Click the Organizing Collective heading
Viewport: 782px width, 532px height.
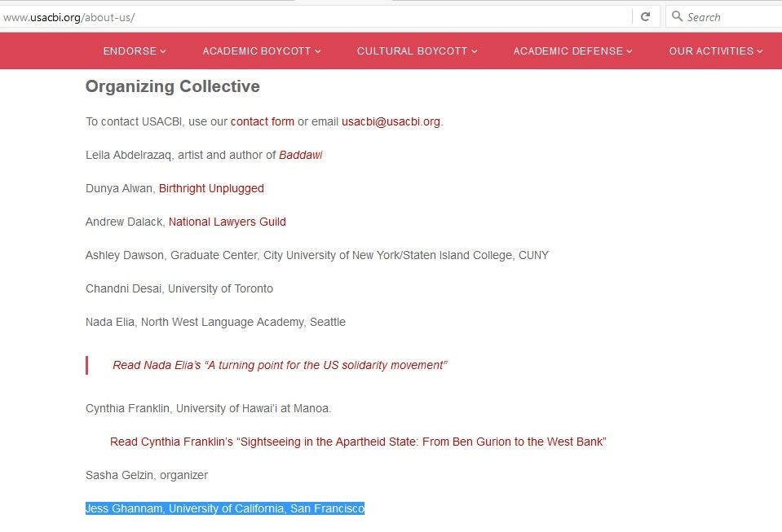click(172, 86)
